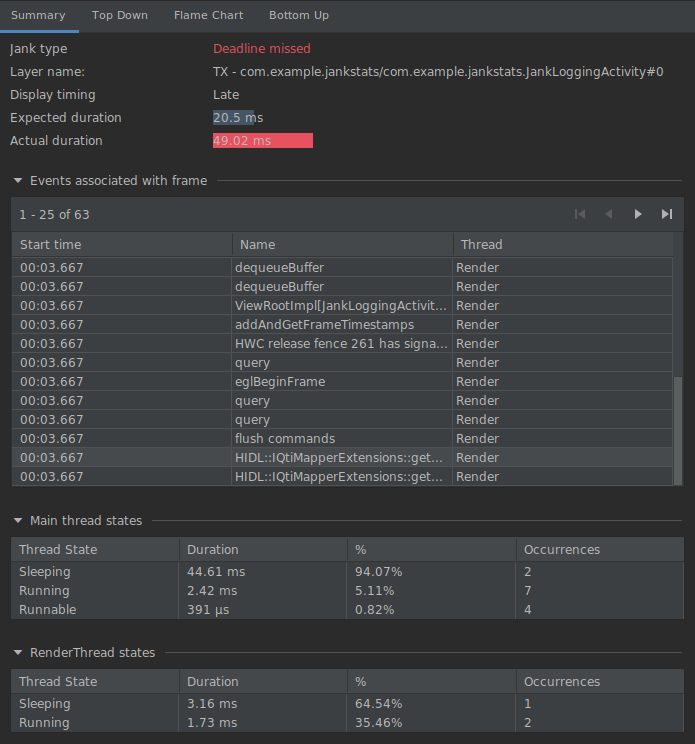Viewport: 695px width, 744px height.
Task: Select the Summary tab
Action: pyautogui.click(x=38, y=15)
